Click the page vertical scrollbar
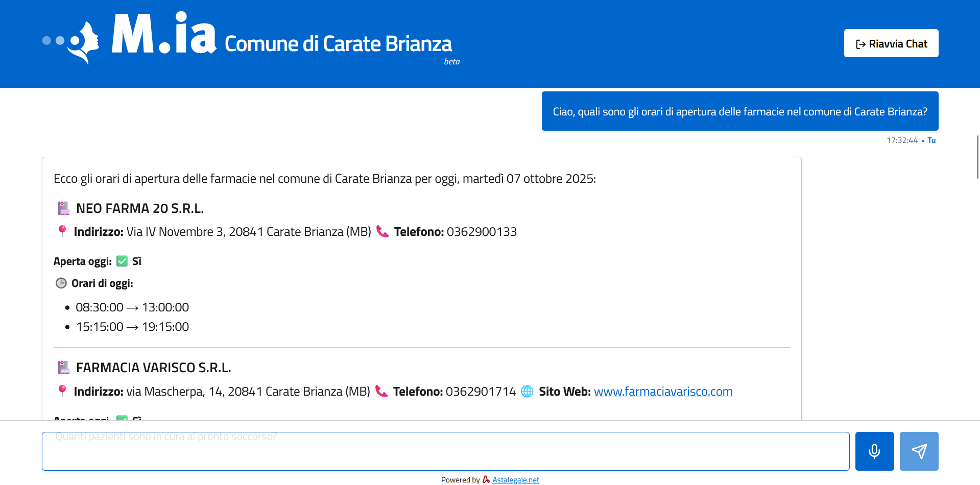The width and height of the screenshot is (980, 485). [977, 157]
